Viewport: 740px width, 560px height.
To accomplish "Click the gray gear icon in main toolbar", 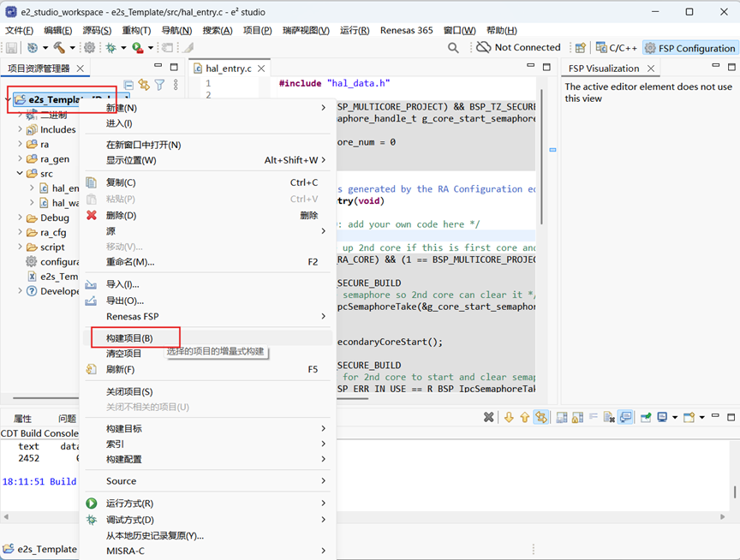I will (x=90, y=48).
